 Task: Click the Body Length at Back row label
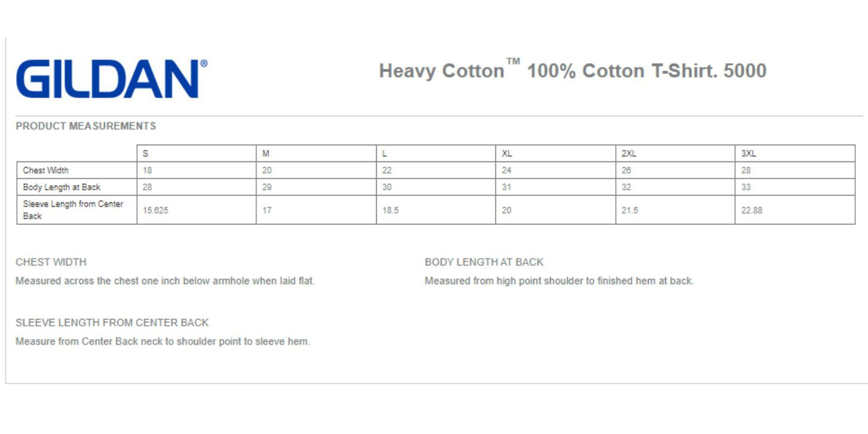[x=62, y=187]
